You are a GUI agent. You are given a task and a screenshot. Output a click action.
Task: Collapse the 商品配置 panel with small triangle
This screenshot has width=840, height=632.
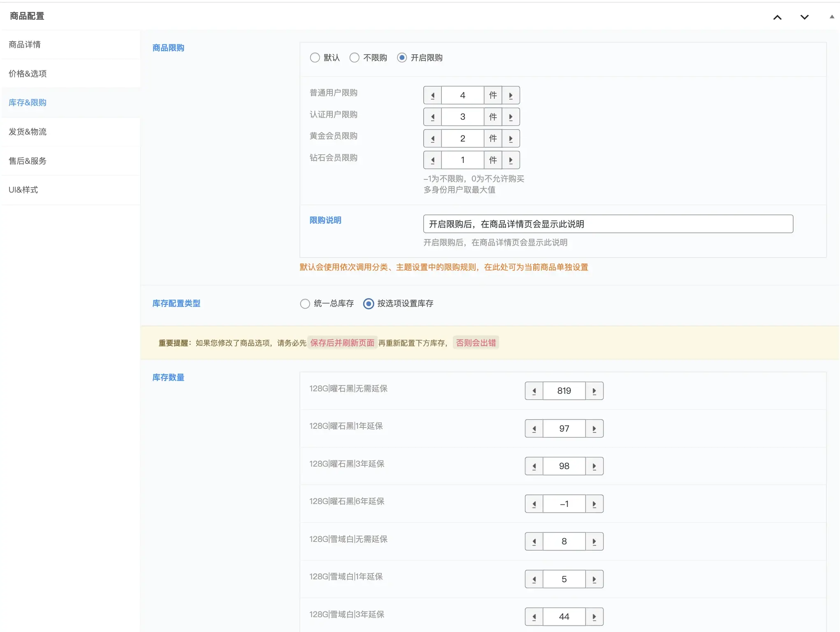[832, 17]
